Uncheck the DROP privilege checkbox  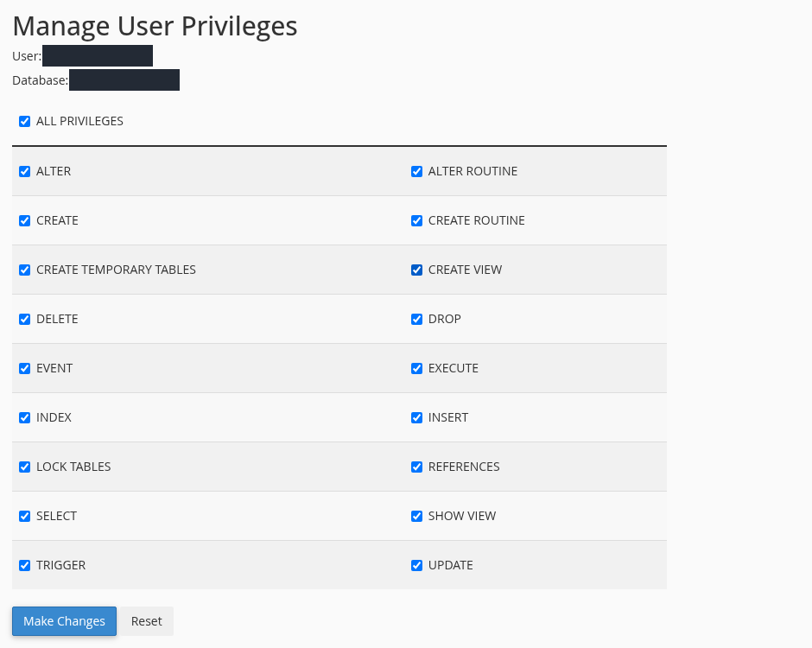(416, 319)
